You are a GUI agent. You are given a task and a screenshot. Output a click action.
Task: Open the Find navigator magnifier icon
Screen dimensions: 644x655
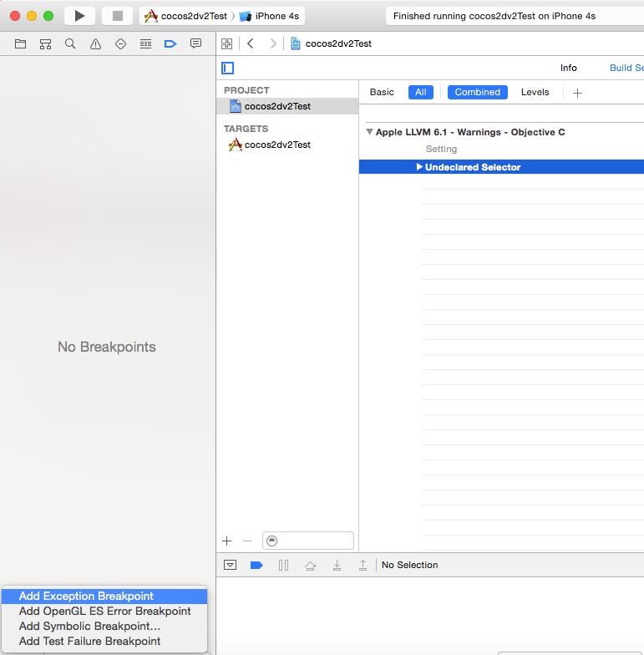tap(70, 43)
